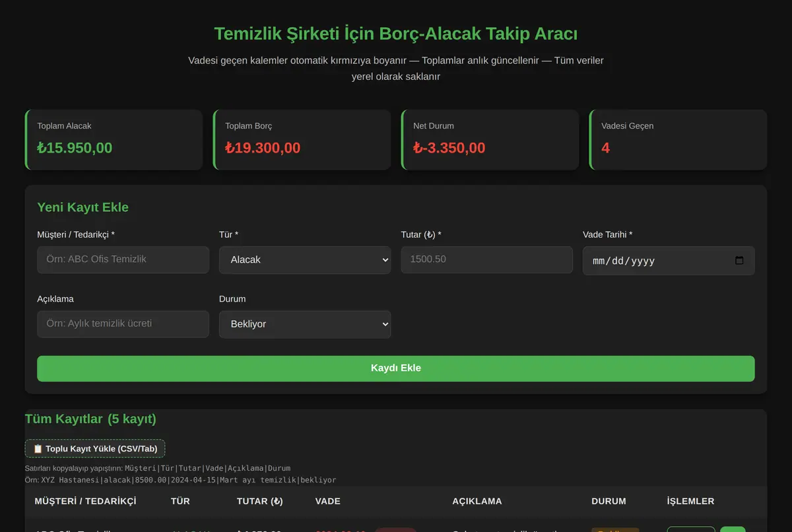Click the VADE column header
Image resolution: width=792 pixels, height=532 pixels.
[328, 501]
